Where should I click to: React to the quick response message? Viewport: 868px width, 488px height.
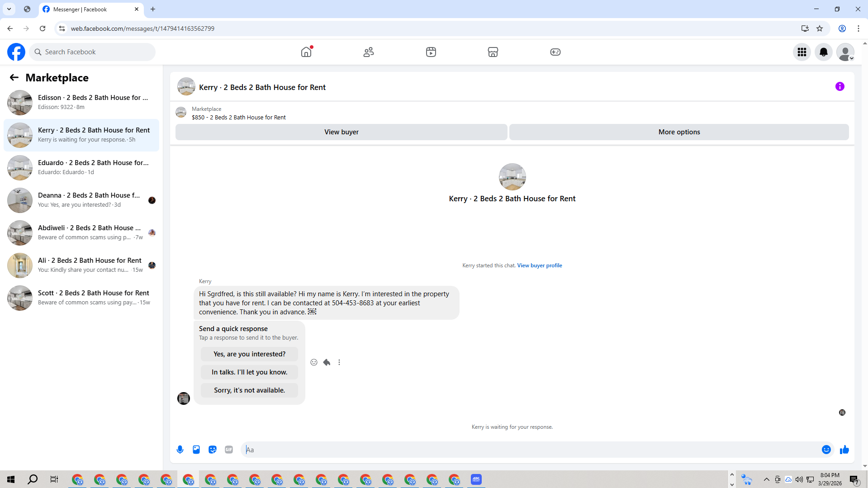(x=314, y=362)
